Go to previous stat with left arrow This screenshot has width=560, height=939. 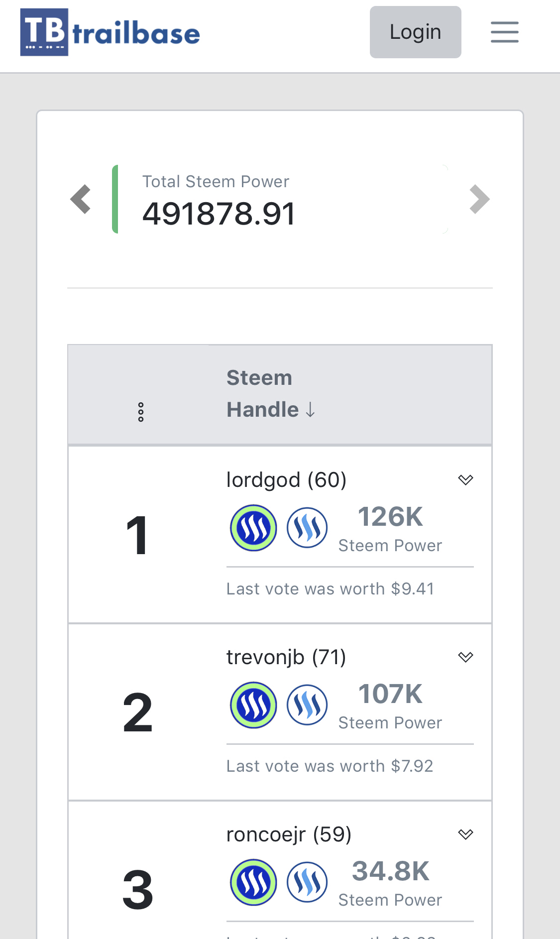[81, 199]
